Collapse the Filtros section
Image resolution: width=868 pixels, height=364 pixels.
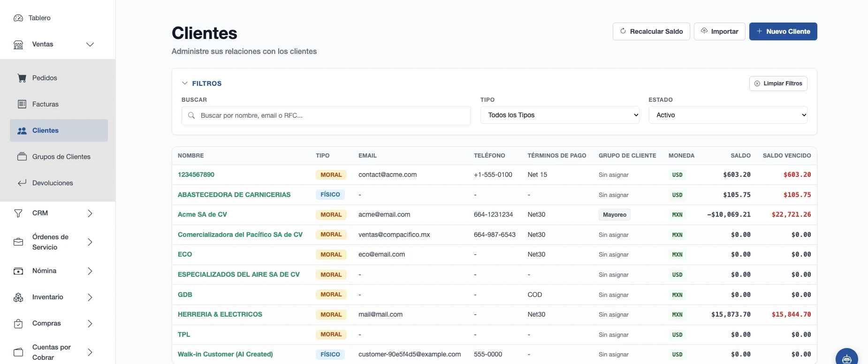point(202,83)
